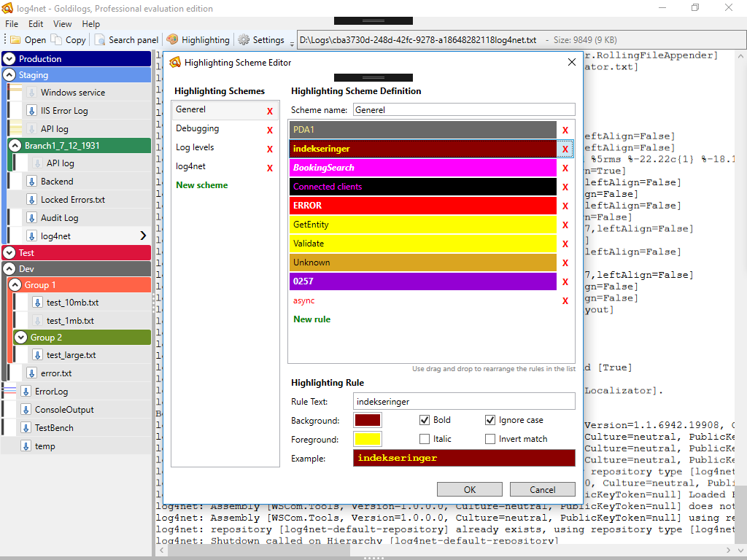
Task: Expand the Test section
Action: click(x=9, y=252)
